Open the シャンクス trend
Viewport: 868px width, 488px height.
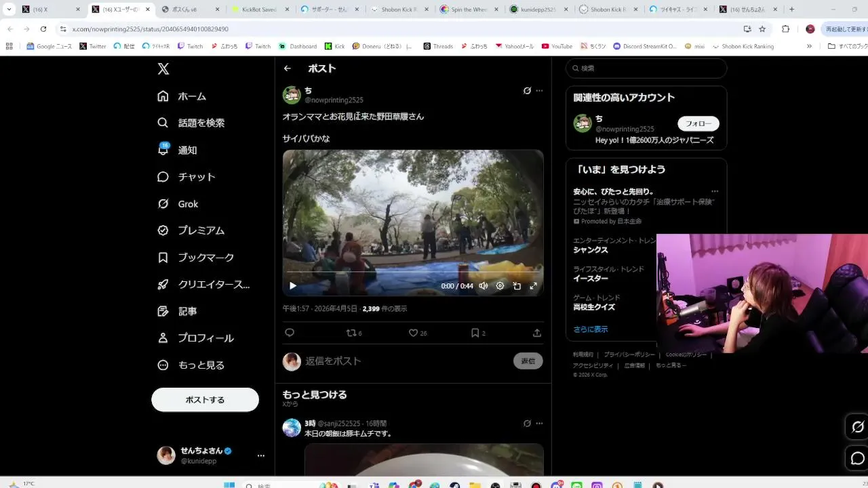point(591,250)
